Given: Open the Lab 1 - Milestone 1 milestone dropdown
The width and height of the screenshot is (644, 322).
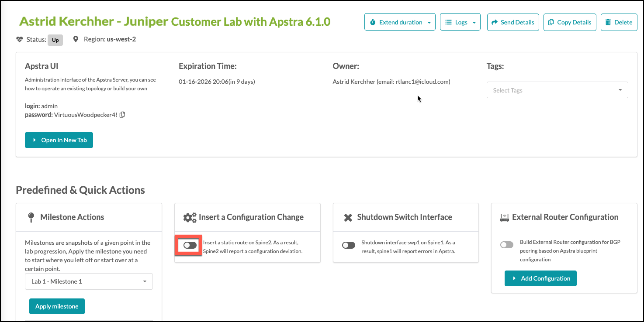Looking at the screenshot, I should point(89,281).
